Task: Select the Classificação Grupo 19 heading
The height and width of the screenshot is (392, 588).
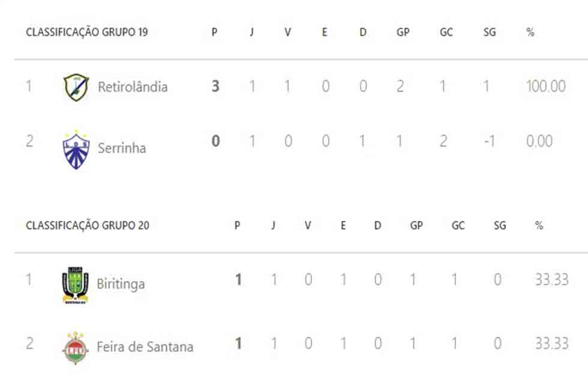Action: click(87, 32)
